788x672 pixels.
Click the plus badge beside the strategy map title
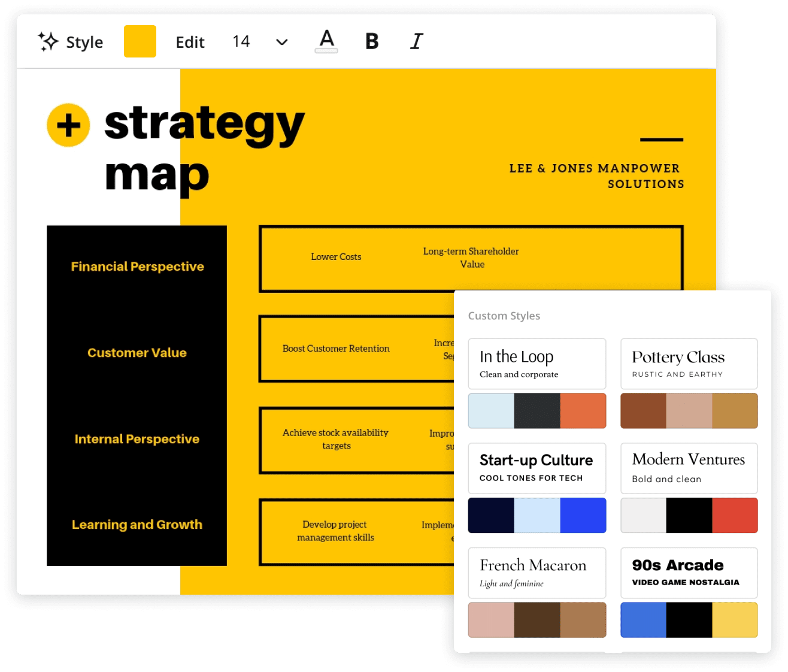(x=68, y=125)
